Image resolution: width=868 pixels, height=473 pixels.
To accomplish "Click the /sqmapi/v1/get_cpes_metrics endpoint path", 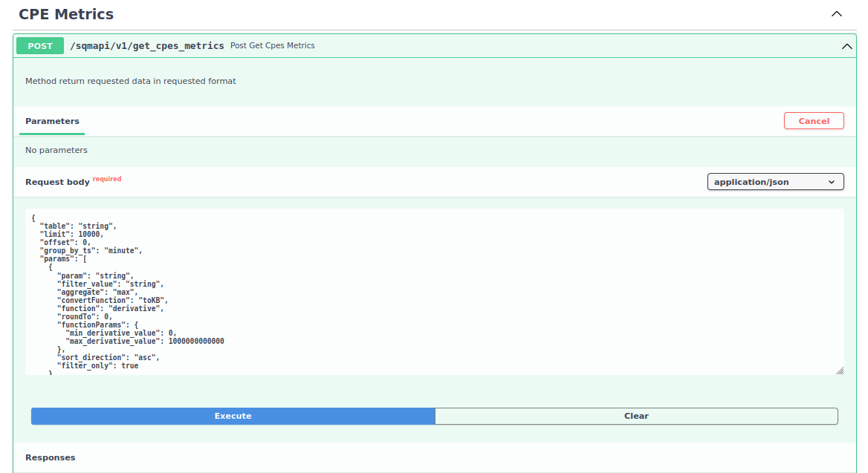I will coord(146,46).
